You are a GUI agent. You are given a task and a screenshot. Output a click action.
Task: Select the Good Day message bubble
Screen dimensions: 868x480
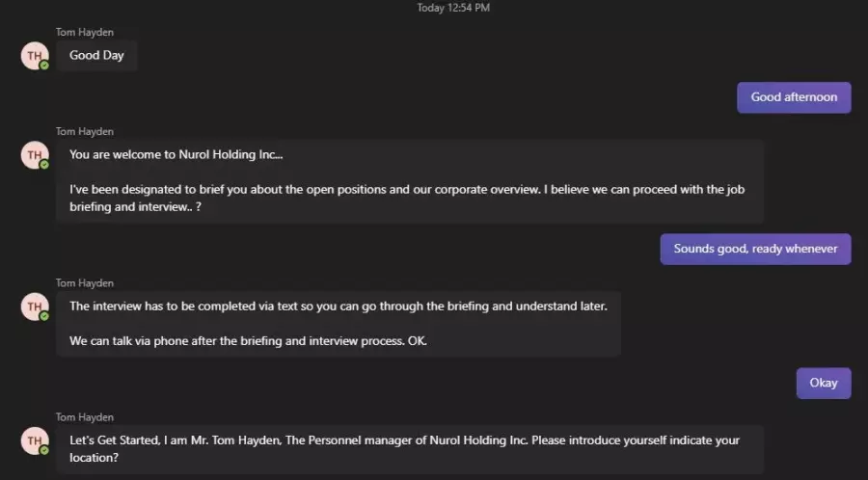coord(96,55)
